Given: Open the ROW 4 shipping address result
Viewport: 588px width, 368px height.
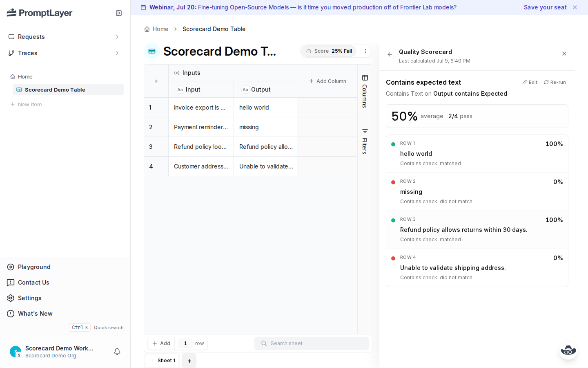Looking at the screenshot, I should [x=477, y=268].
